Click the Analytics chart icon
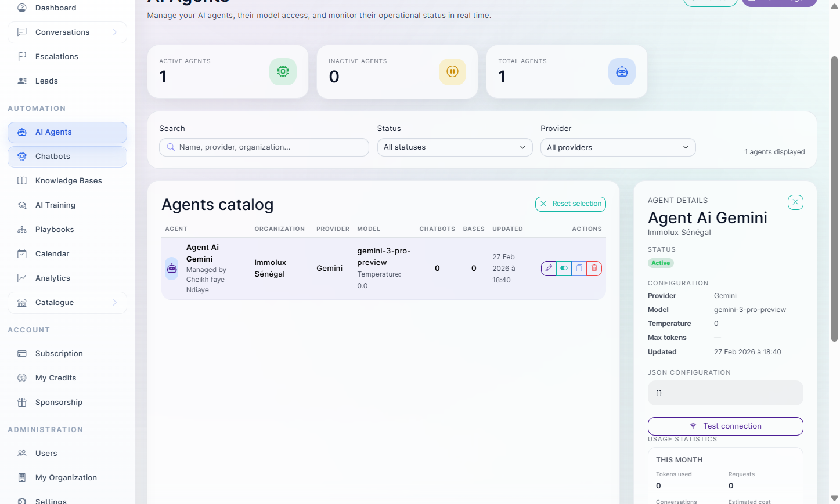The height and width of the screenshot is (504, 840). [x=22, y=278]
